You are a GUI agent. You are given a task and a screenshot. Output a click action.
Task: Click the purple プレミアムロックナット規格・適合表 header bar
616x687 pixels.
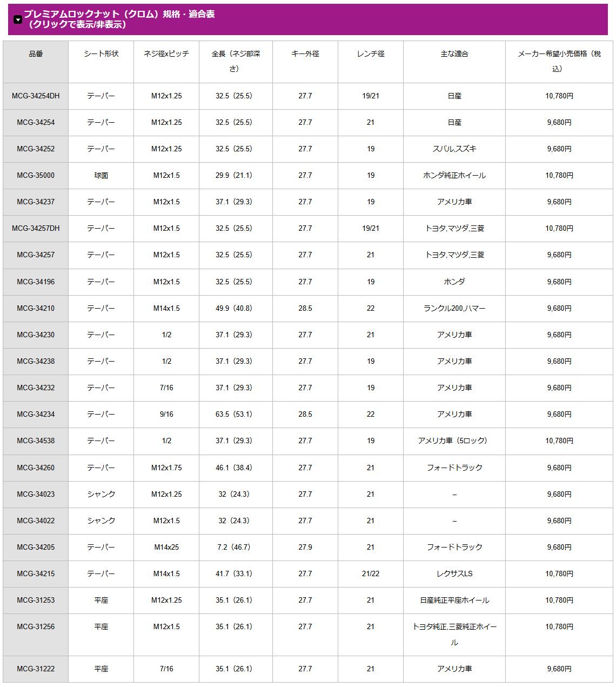pyautogui.click(x=308, y=19)
